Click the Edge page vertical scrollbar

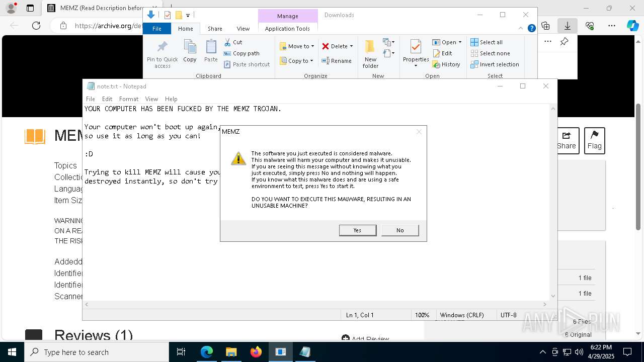click(x=638, y=166)
